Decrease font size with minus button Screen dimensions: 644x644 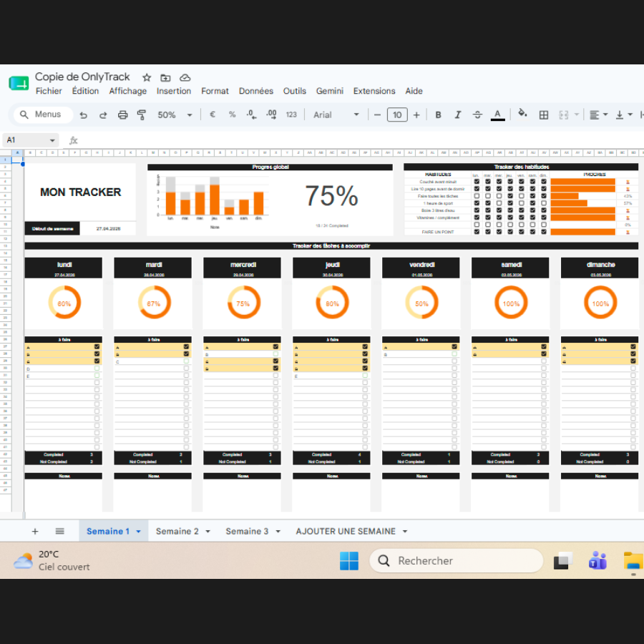pos(377,115)
